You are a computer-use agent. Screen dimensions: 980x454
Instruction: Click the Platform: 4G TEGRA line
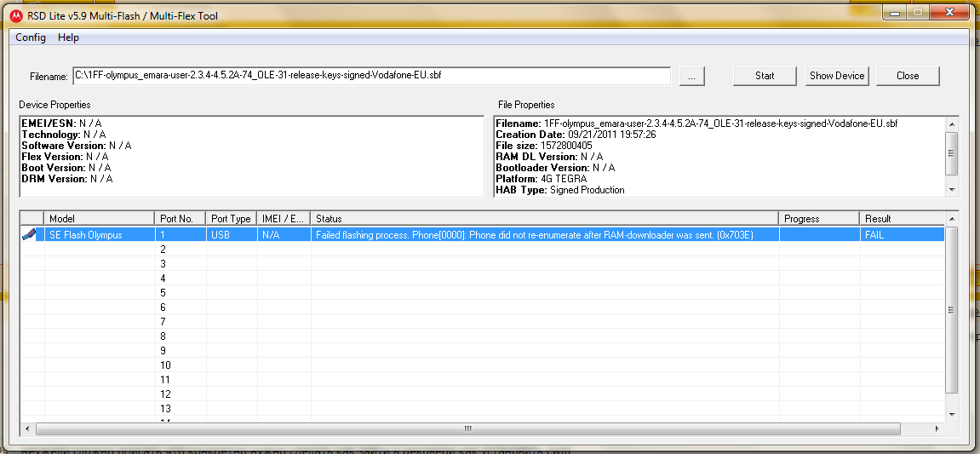542,179
